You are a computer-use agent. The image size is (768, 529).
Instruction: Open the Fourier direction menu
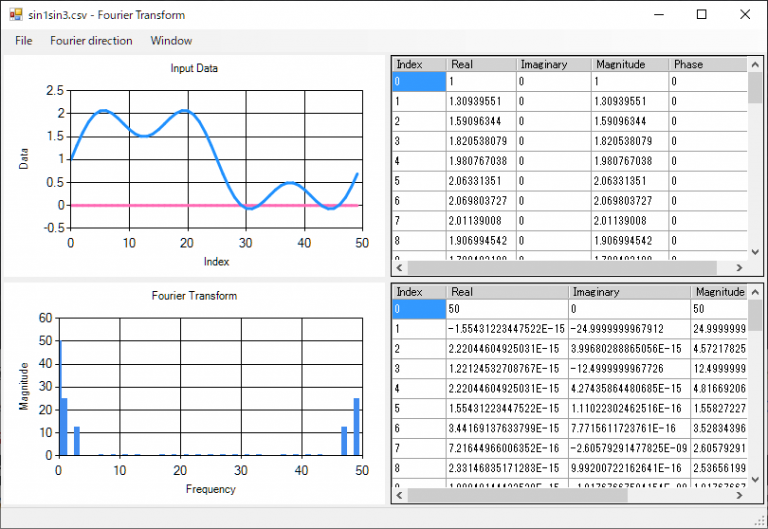point(91,41)
